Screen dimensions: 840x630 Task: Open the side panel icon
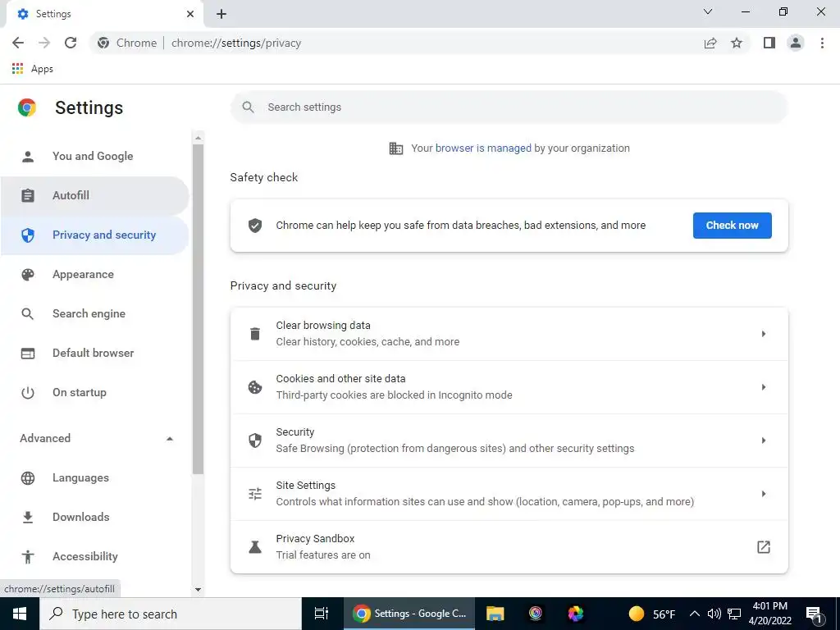tap(769, 43)
